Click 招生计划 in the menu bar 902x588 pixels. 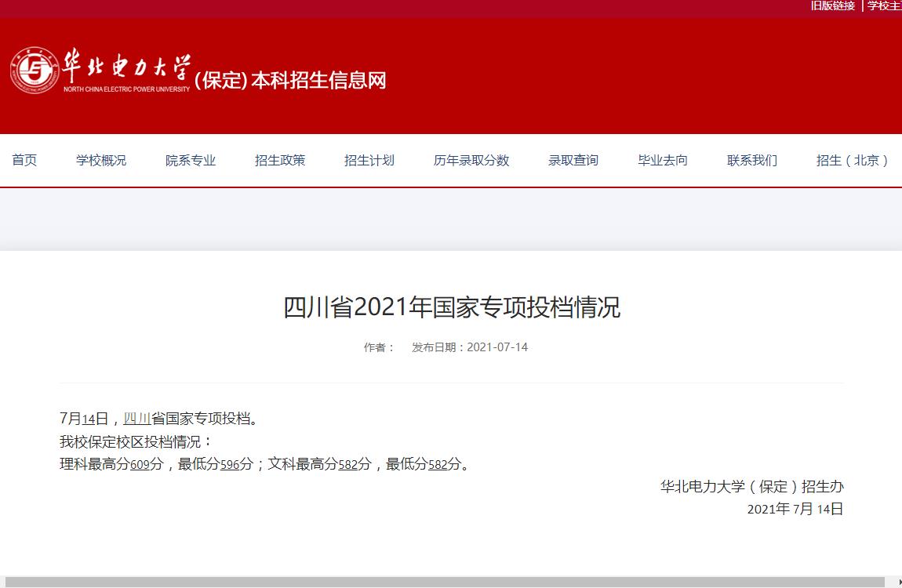[x=369, y=161]
